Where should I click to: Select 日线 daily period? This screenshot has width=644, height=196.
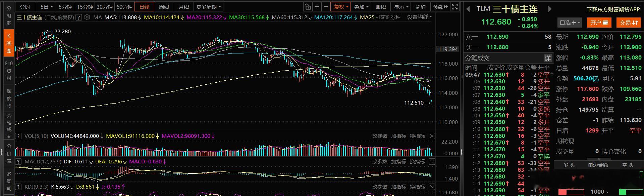(144, 7)
